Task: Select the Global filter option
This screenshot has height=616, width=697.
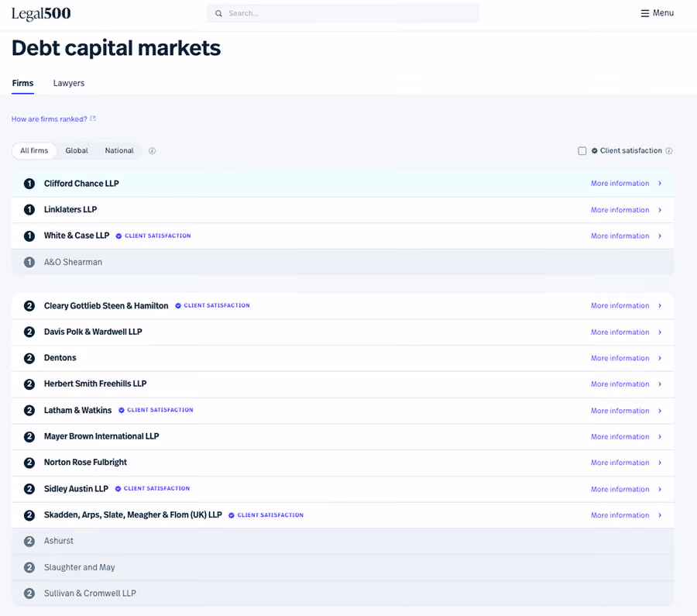Action: (x=77, y=151)
